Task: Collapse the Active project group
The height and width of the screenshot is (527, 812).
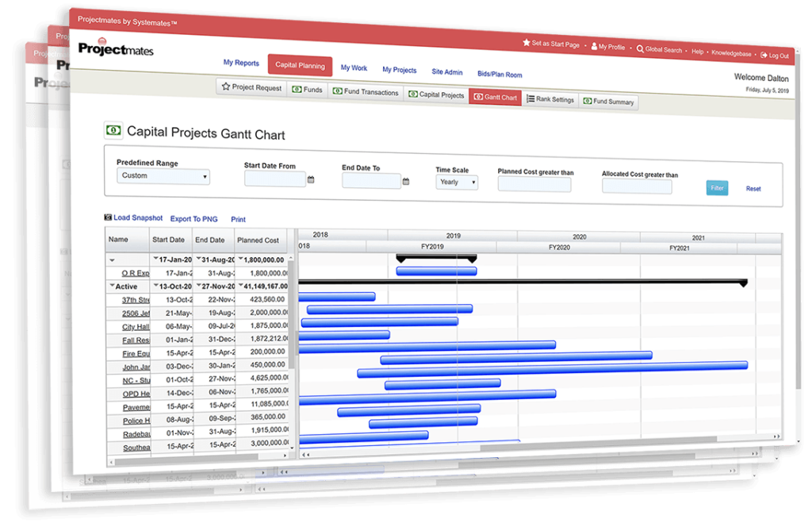Action: 112,286
